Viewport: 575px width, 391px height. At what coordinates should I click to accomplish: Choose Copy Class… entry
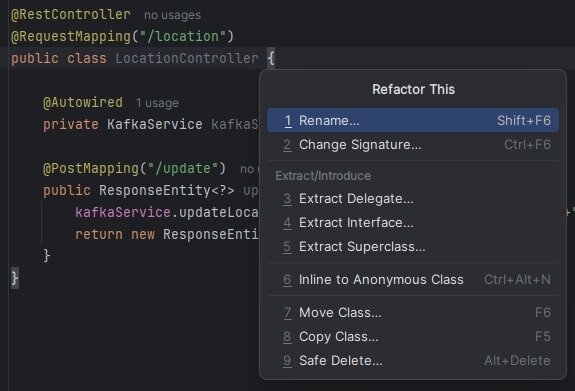point(413,336)
